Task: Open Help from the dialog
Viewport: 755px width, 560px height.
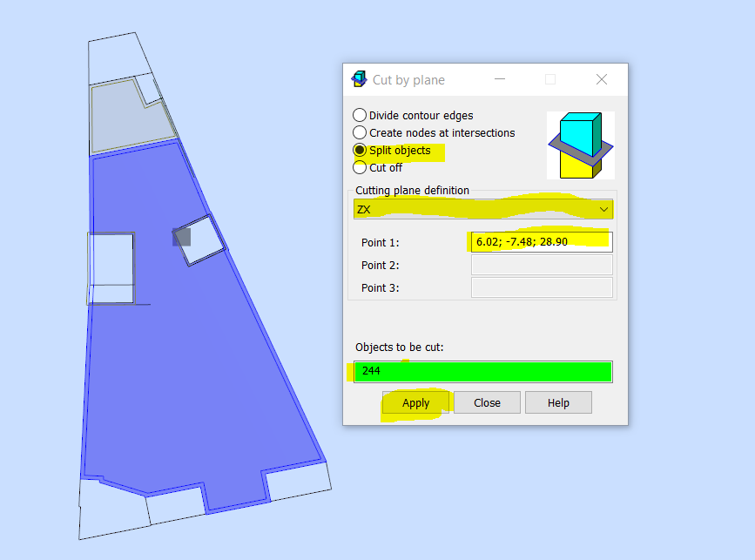Action: click(x=558, y=402)
